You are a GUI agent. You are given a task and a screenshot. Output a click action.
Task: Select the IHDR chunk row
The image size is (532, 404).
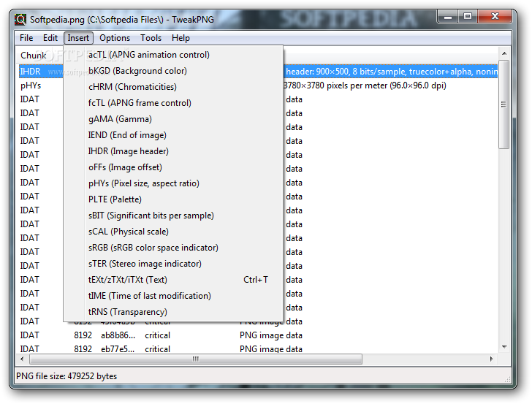[x=258, y=72]
